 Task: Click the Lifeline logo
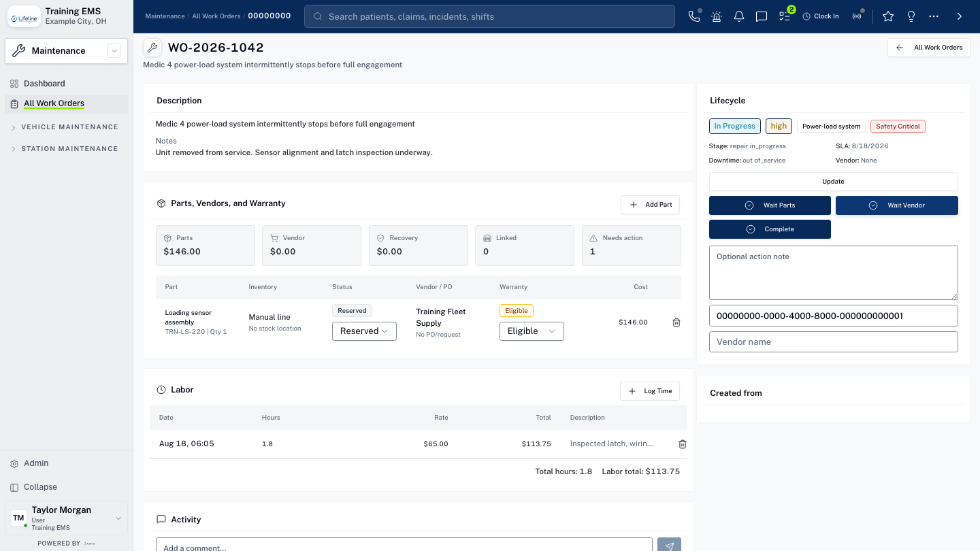coord(24,16)
